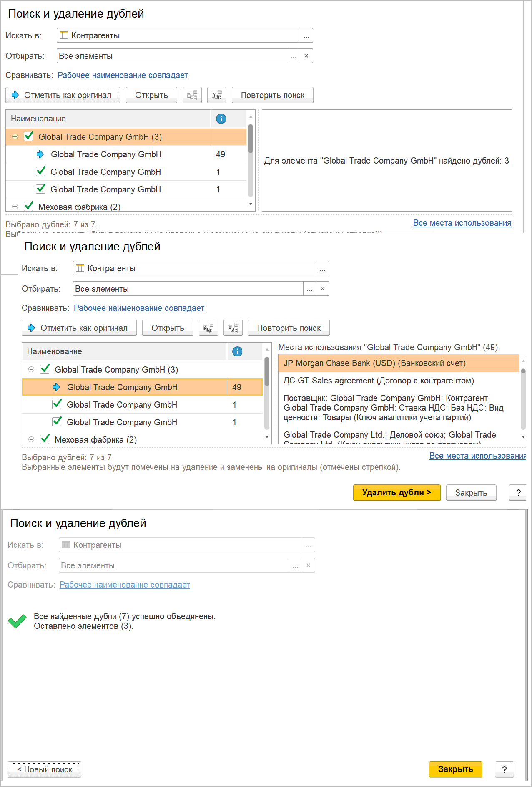Select the JP Morgan Chase Bank (USD) entry
Screen dimensions: 532x787
pyautogui.click(x=374, y=363)
